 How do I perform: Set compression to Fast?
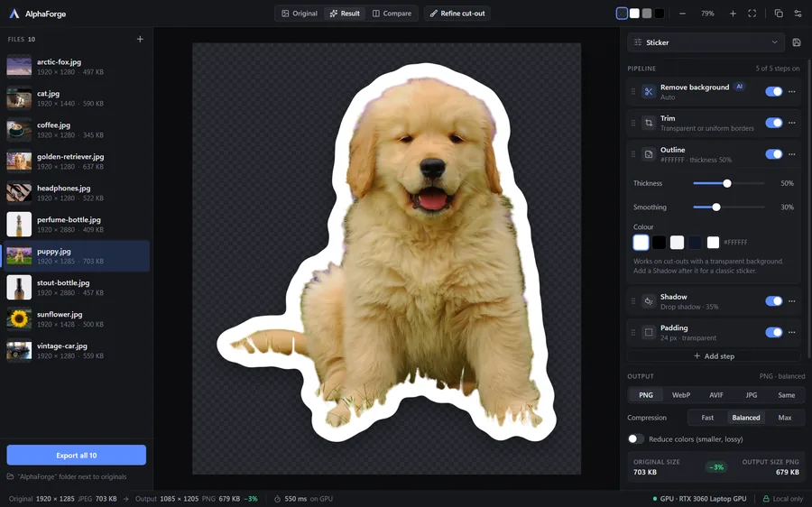point(707,418)
